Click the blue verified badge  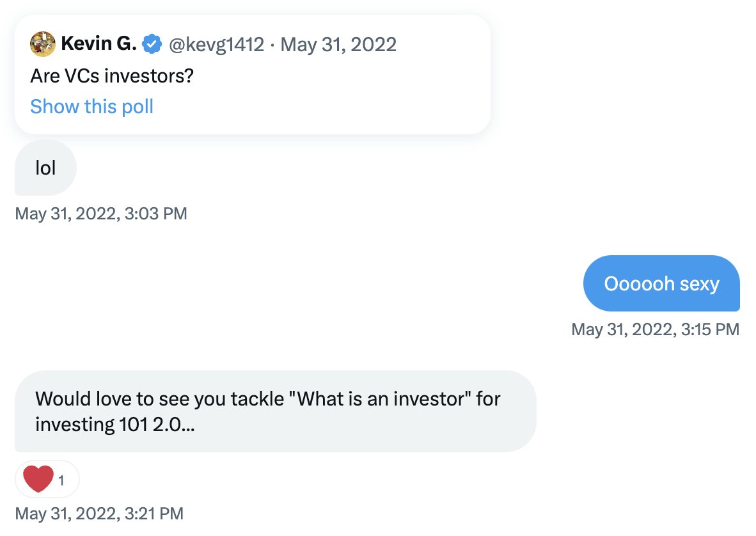click(x=152, y=44)
